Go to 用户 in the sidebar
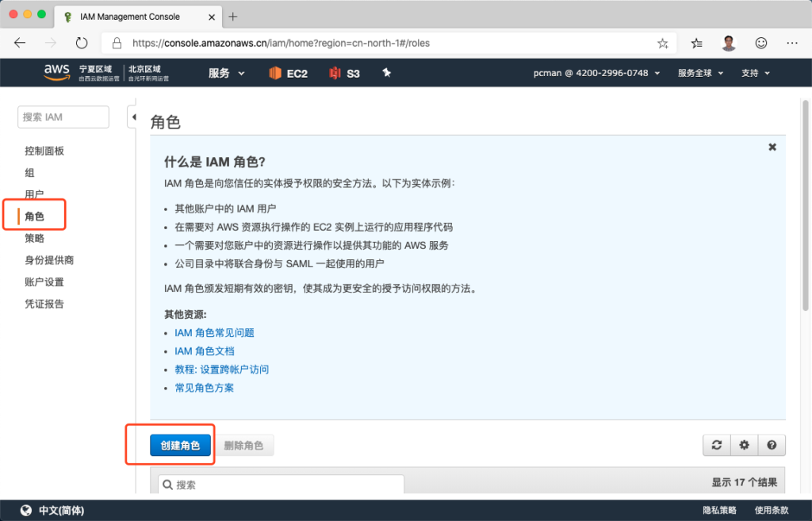 [x=35, y=194]
